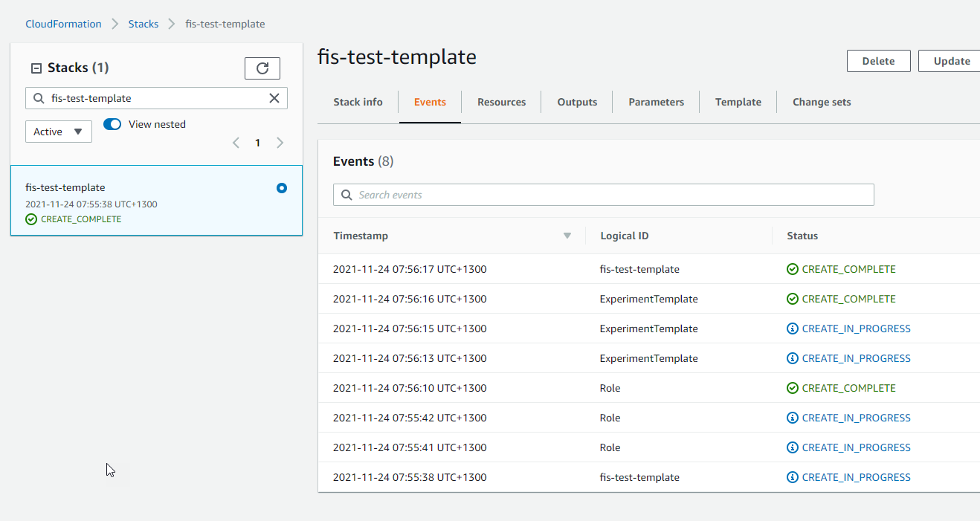Collapse the Stacks panel header
This screenshot has width=980, height=521.
36,68
